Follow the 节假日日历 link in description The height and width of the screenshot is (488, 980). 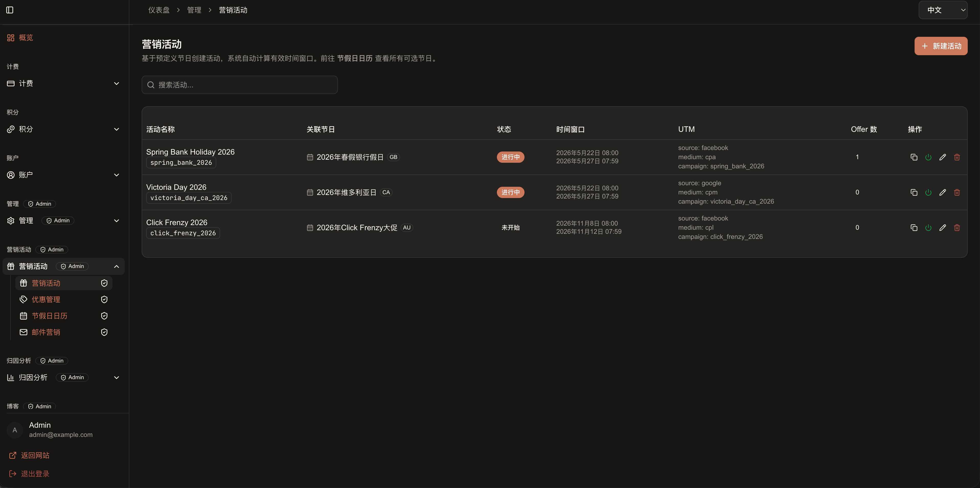point(355,58)
